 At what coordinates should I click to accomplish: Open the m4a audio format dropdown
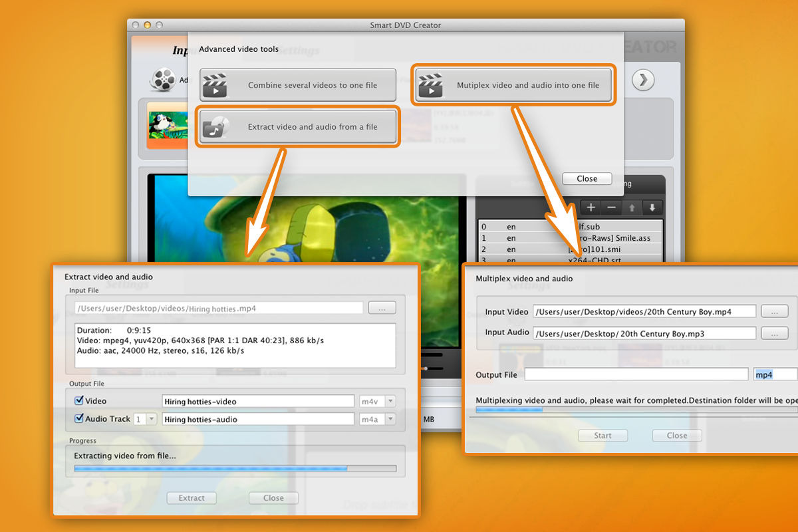(x=377, y=419)
